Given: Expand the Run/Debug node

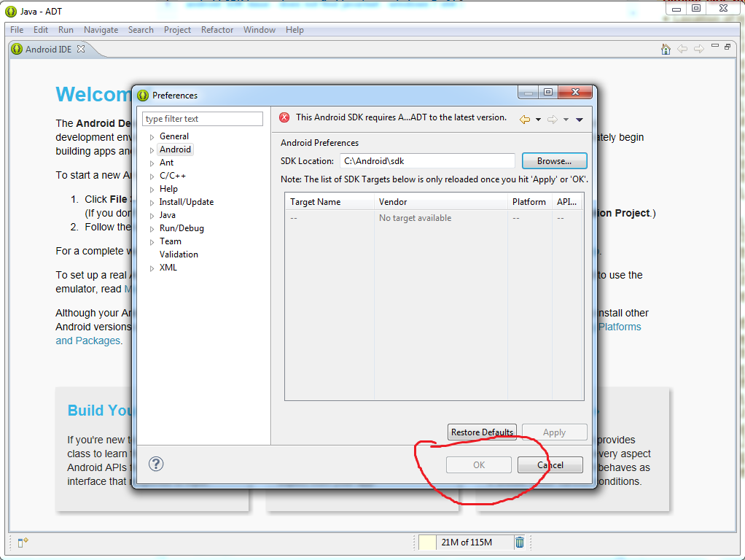Looking at the screenshot, I should 152,229.
